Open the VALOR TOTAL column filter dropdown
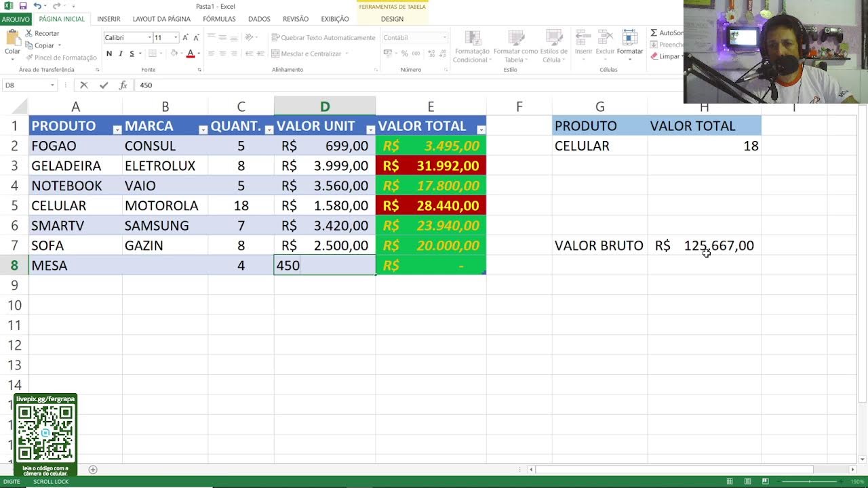This screenshot has width=868, height=488. (x=481, y=129)
